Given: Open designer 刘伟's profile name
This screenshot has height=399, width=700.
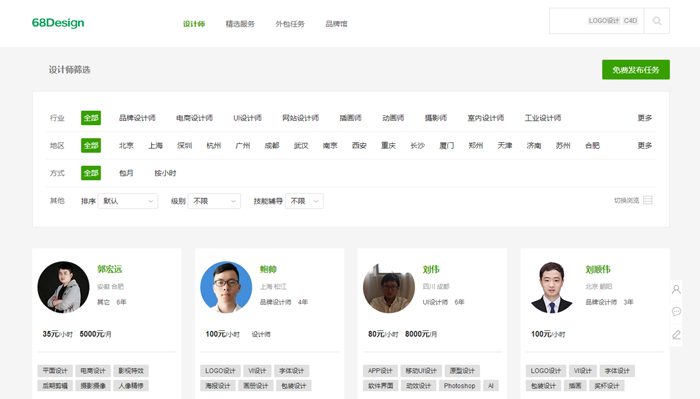Looking at the screenshot, I should tap(431, 269).
